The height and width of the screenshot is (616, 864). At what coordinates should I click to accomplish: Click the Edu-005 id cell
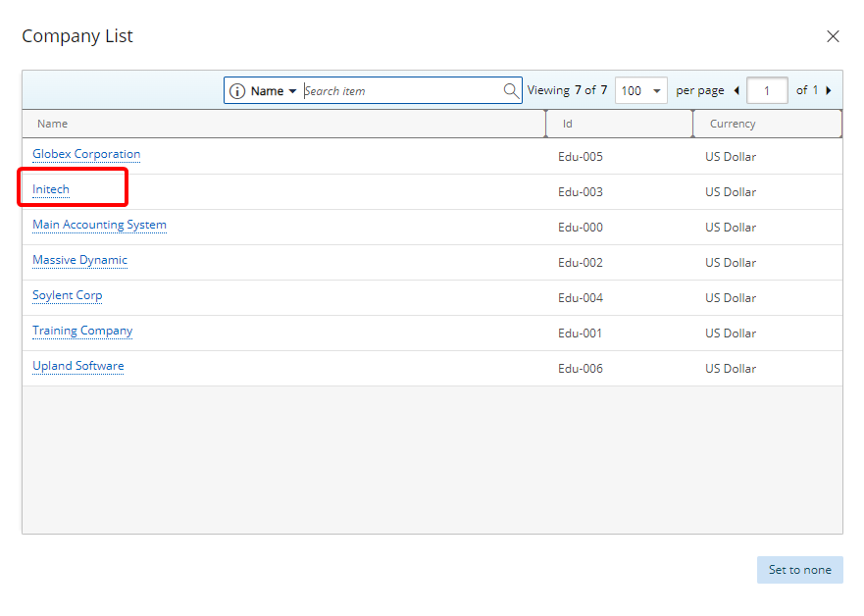coord(581,157)
